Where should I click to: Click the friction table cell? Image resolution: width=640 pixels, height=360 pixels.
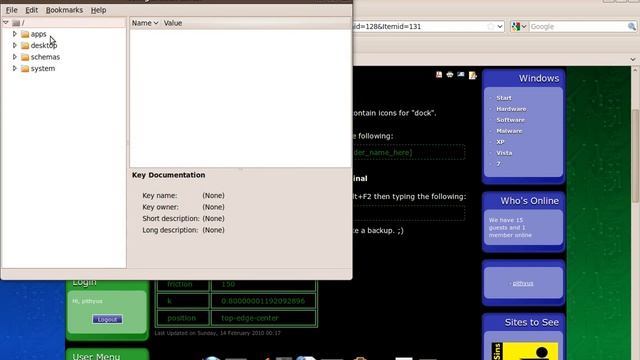pos(182,284)
